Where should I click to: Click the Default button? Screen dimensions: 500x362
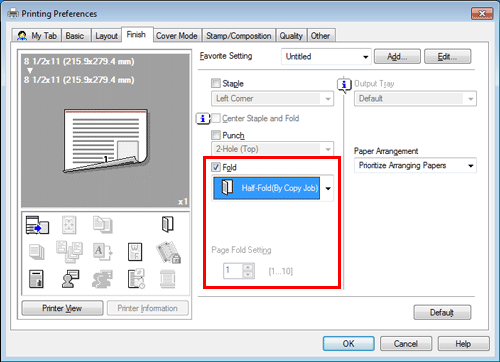click(442, 312)
